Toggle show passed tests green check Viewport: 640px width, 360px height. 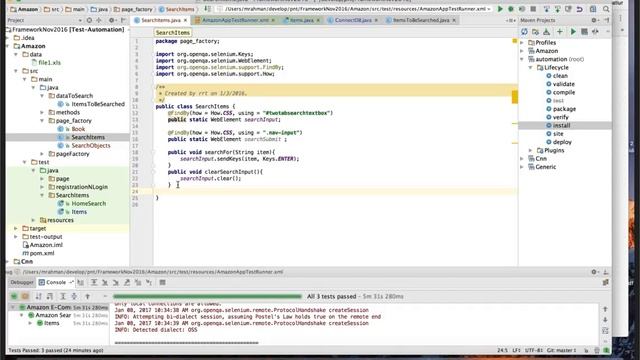tap(14, 296)
